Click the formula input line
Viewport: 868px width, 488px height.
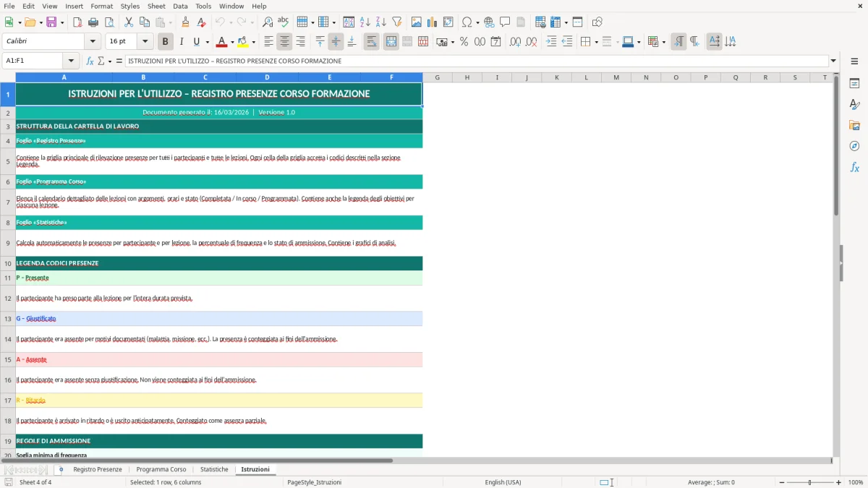(477, 61)
